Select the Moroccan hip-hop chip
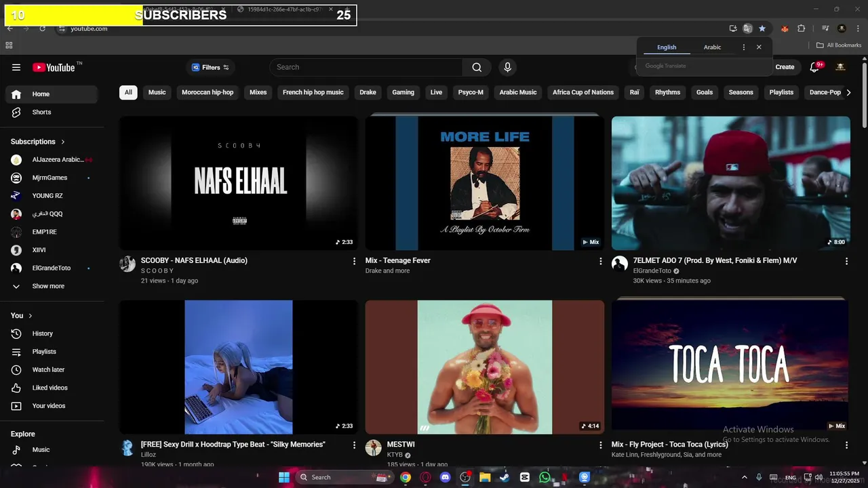The height and width of the screenshot is (488, 868). pyautogui.click(x=208, y=92)
